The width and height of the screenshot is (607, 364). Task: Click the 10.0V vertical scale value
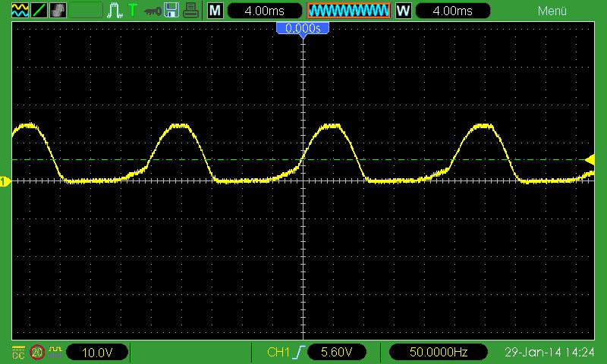point(97,353)
